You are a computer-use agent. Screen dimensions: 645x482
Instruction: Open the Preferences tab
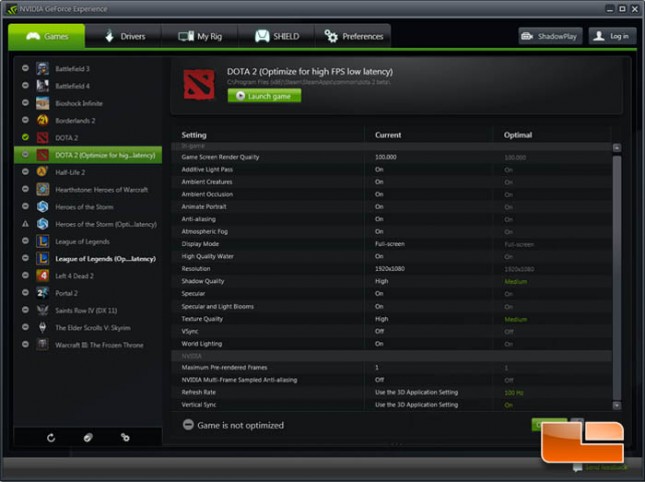tap(353, 36)
